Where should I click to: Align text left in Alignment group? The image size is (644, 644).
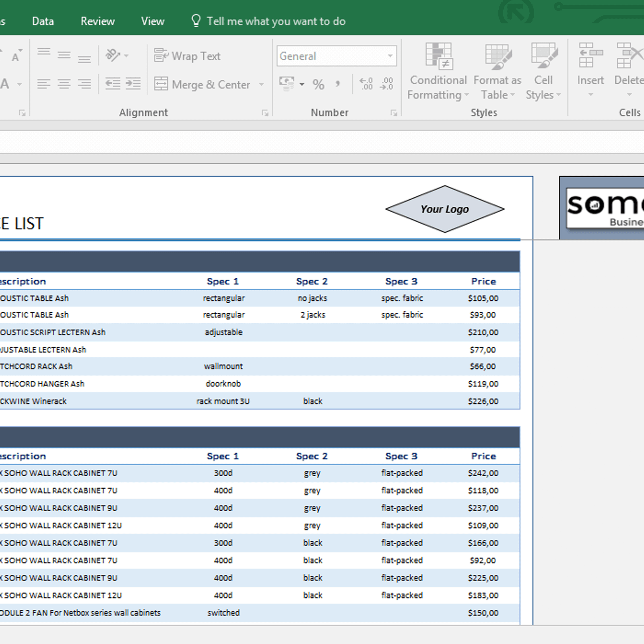tap(44, 84)
